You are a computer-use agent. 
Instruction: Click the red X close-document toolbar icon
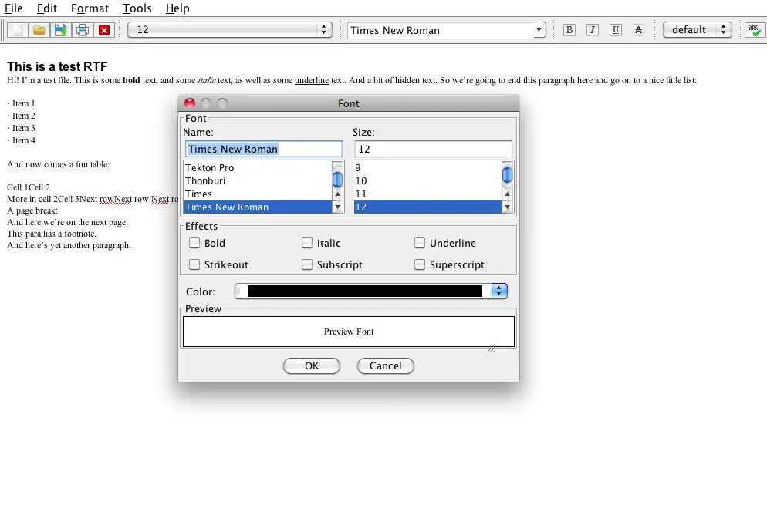click(104, 30)
